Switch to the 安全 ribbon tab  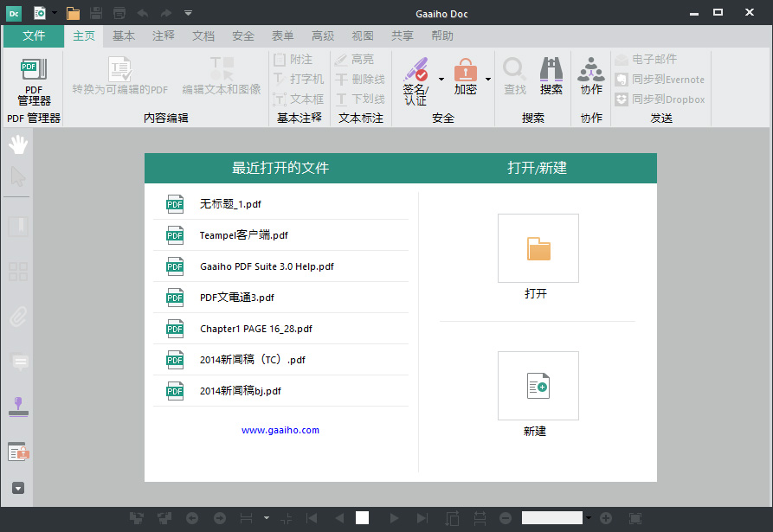243,36
